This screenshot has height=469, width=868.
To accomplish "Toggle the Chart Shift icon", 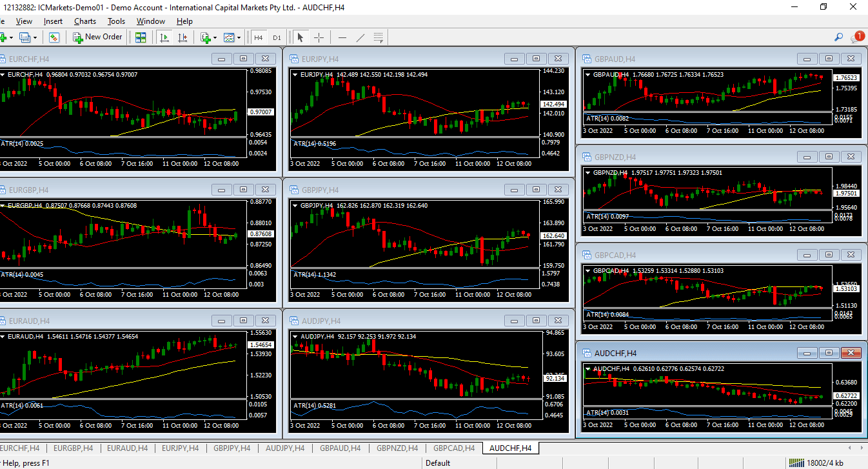I will click(x=182, y=37).
